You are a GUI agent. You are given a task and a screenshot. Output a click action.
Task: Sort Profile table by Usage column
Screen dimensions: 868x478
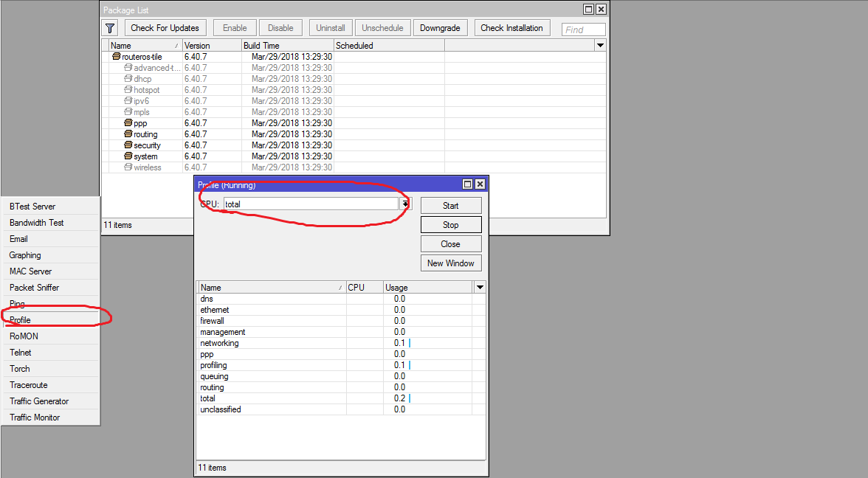(428, 287)
